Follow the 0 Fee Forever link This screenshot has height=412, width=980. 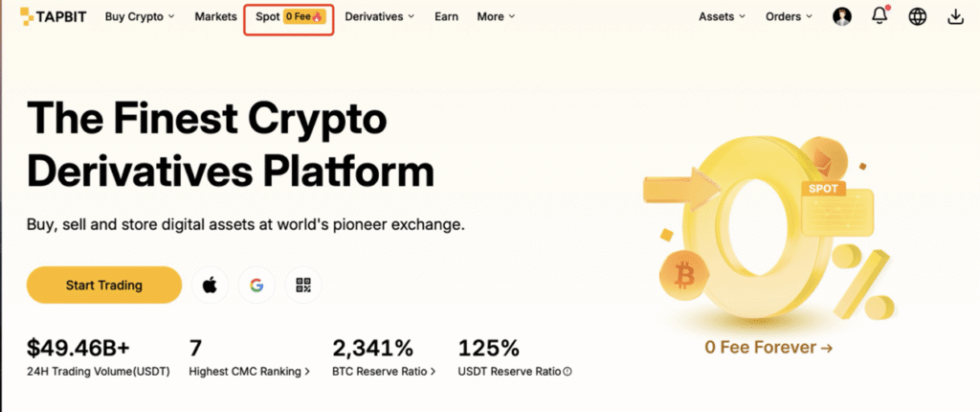pyautogui.click(x=768, y=347)
